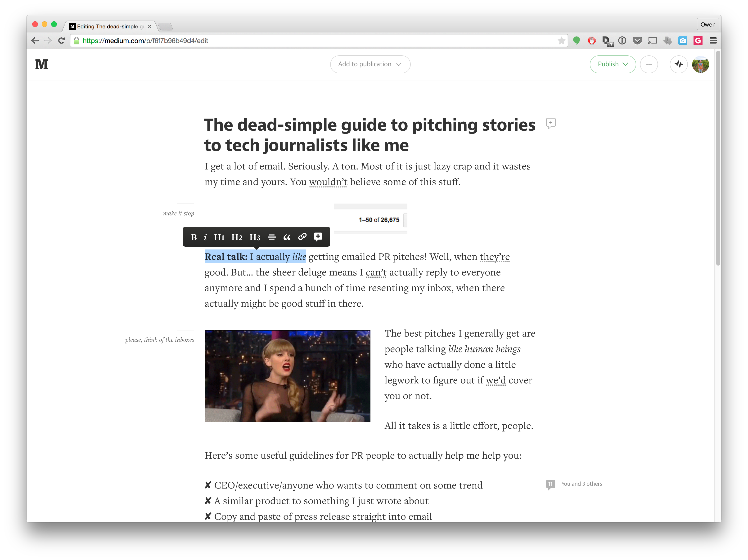
Task: Open activity pulse icon
Action: tap(679, 64)
